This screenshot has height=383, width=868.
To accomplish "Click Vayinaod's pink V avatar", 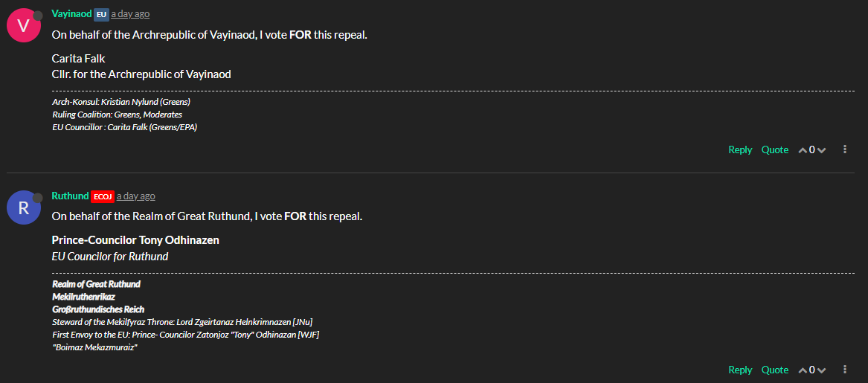I will (x=24, y=25).
